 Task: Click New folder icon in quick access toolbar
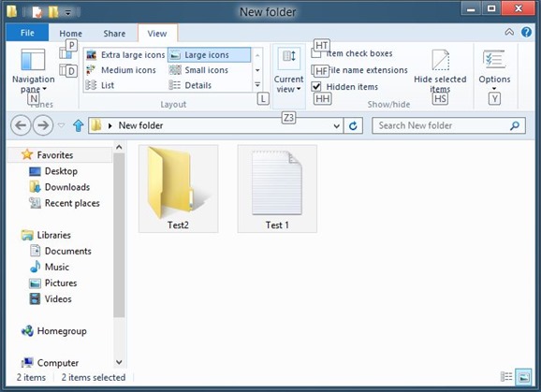[x=53, y=13]
